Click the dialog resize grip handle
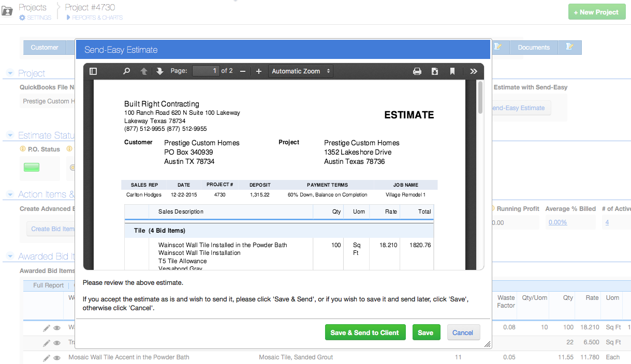The image size is (631, 364). point(487,344)
